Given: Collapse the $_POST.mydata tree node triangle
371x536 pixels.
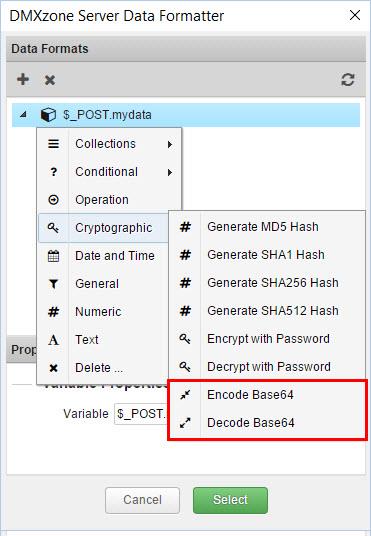Looking at the screenshot, I should tap(23, 115).
